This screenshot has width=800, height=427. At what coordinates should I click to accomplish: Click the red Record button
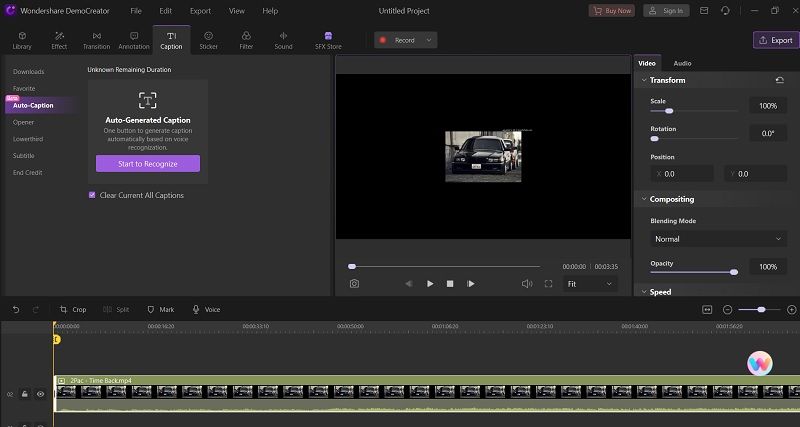pos(398,40)
